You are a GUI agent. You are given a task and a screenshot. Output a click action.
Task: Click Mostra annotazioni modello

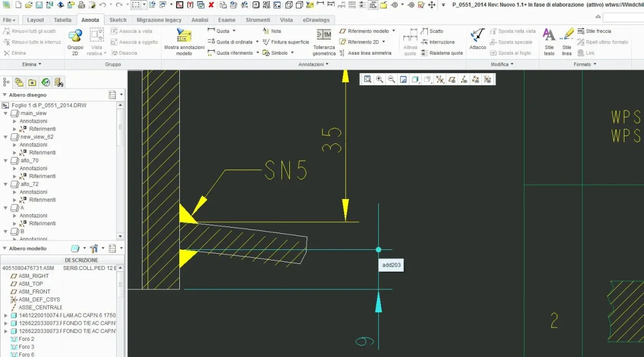click(x=184, y=42)
